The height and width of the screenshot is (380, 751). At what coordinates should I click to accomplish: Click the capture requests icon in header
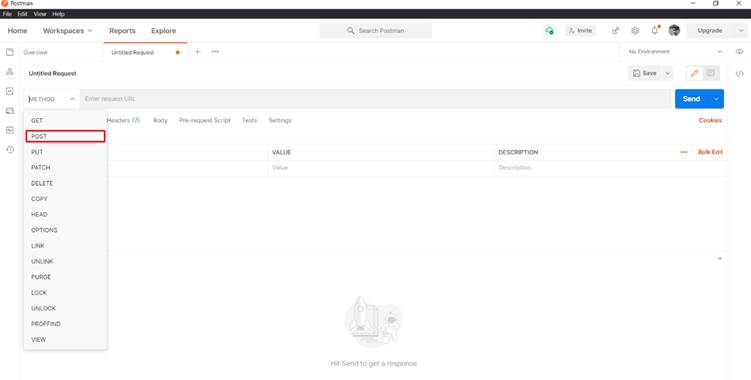[x=615, y=31]
